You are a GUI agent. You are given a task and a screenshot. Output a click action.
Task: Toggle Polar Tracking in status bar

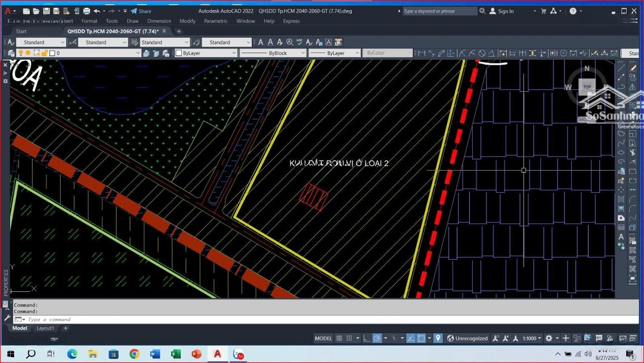tap(377, 339)
